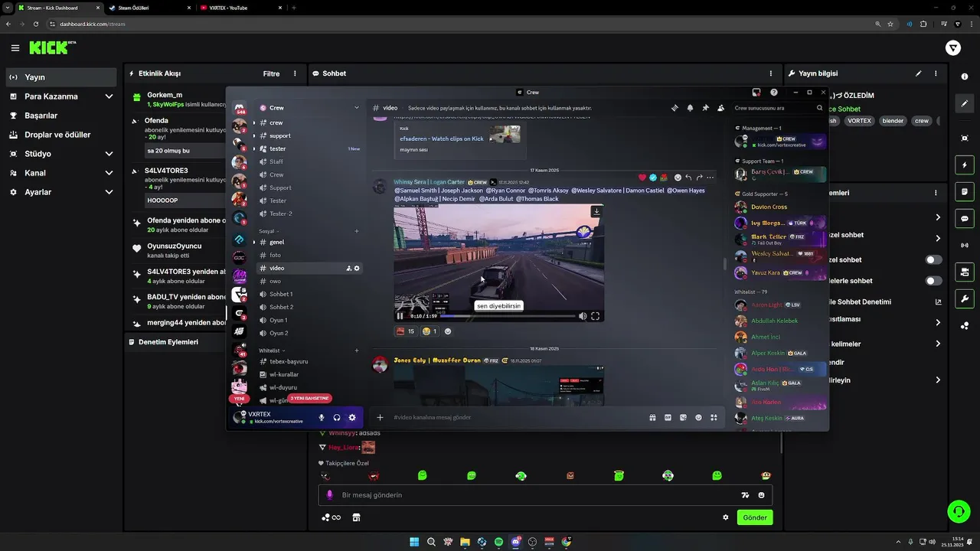980x551 pixels.
Task: Deafen headphones in Discord user panel
Action: click(337, 417)
